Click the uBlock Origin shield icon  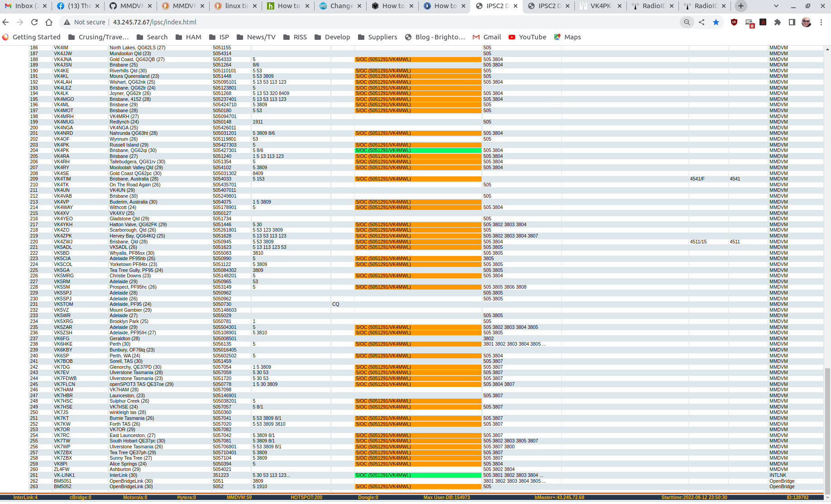[x=734, y=22]
